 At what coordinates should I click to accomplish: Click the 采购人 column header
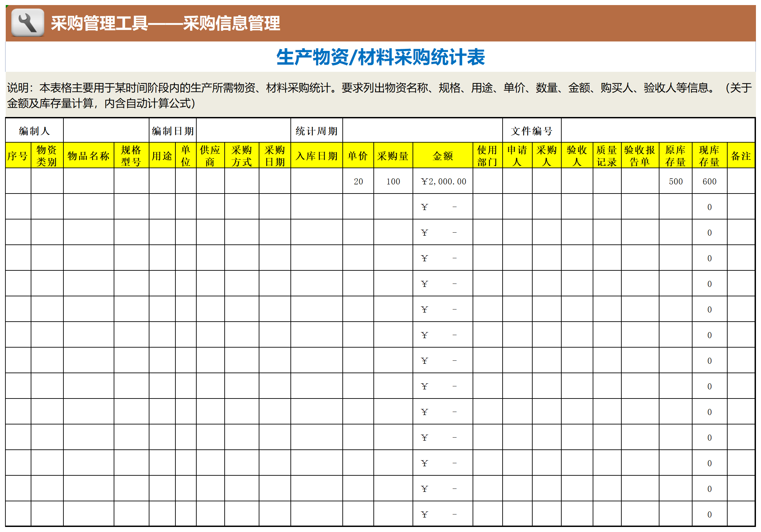[547, 155]
